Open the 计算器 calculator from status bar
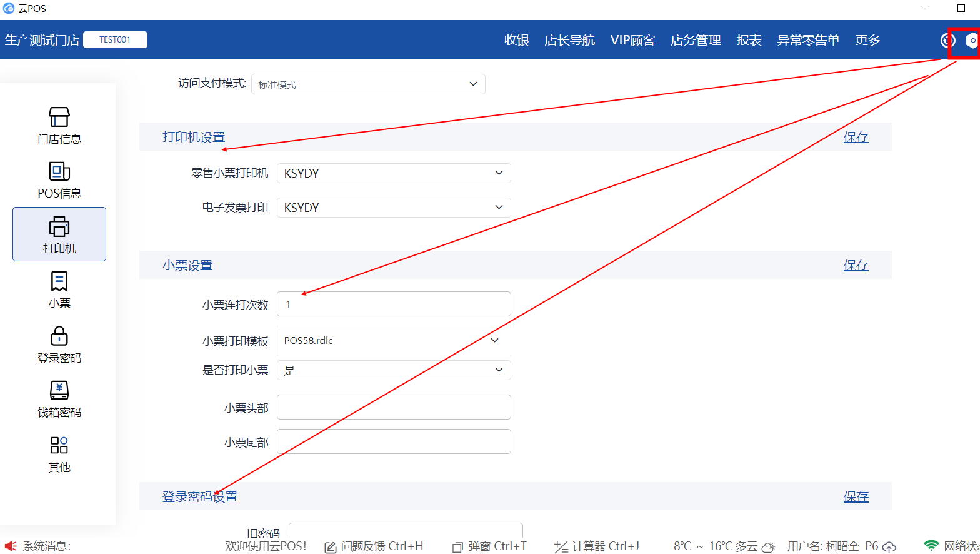This screenshot has width=980, height=554. point(597,546)
